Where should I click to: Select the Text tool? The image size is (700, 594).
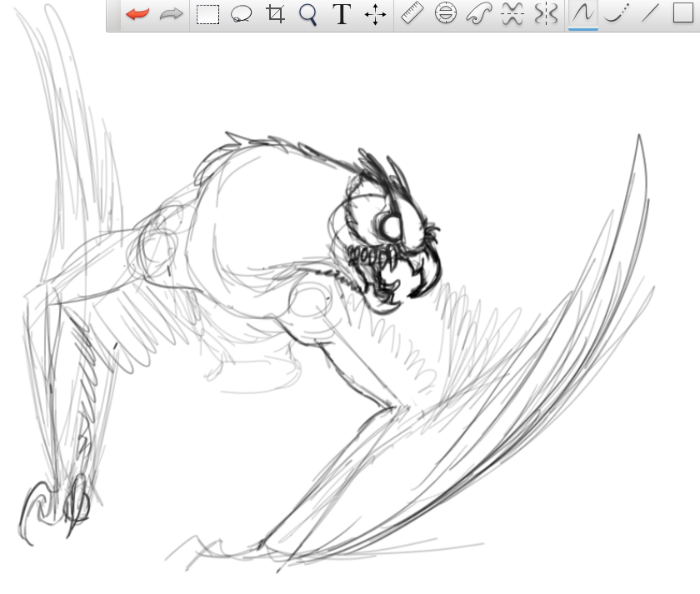coord(342,14)
